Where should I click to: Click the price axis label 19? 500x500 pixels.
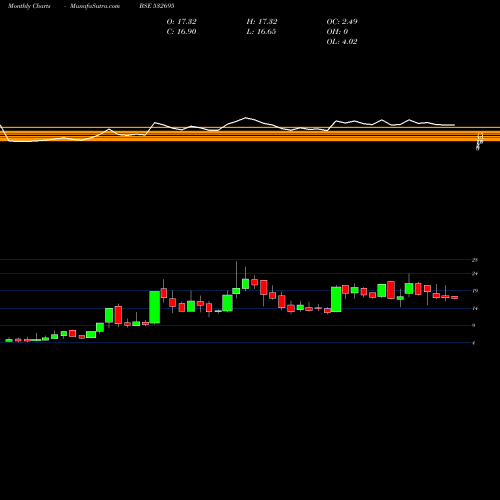point(475,291)
